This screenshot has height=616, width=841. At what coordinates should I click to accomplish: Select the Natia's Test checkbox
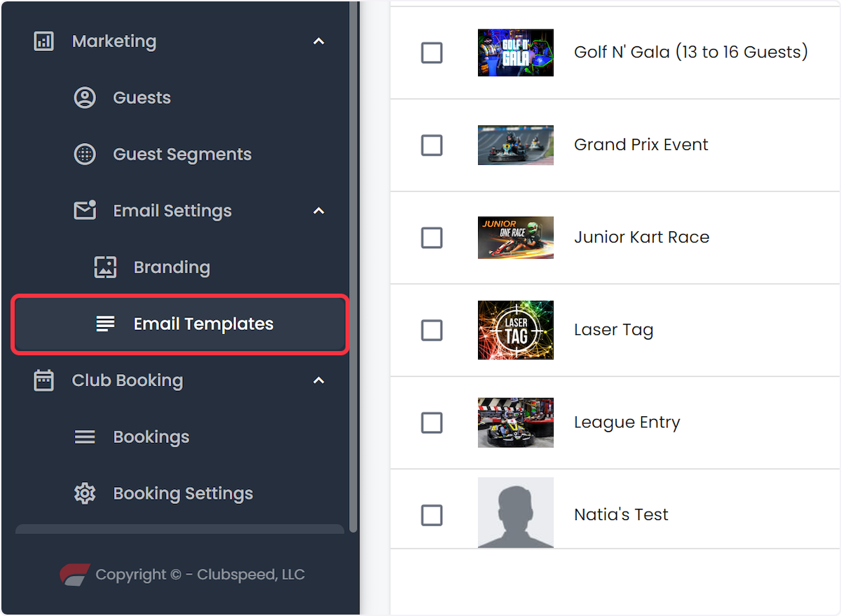pyautogui.click(x=432, y=515)
